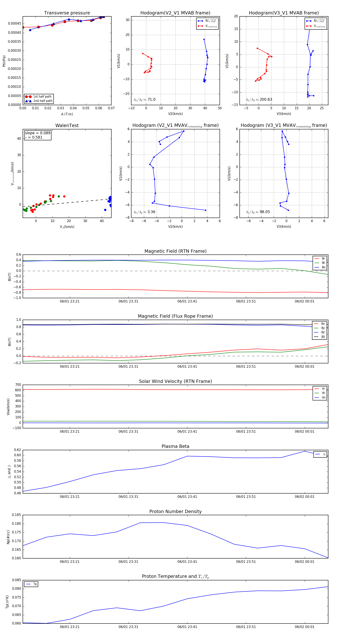This screenshot has height=644, width=351.
Task: Click the 'Plasma Beta' plot title
Action: (x=175, y=446)
